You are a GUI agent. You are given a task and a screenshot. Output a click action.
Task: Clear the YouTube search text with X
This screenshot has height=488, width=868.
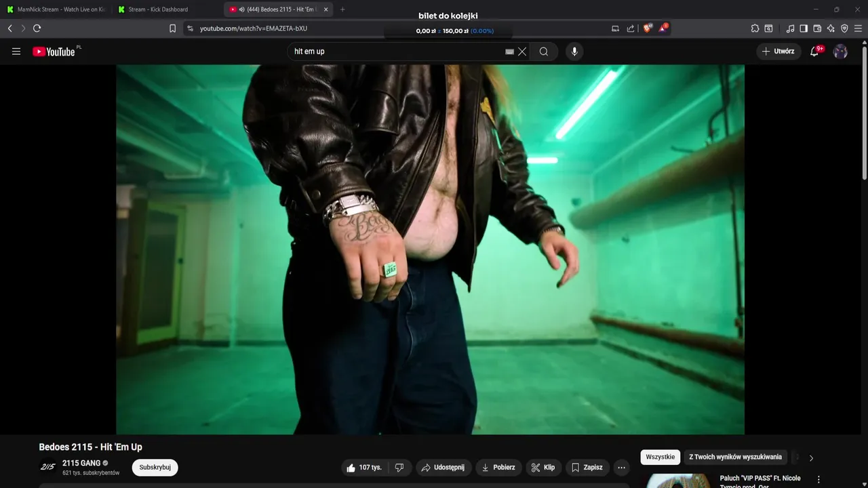click(522, 52)
